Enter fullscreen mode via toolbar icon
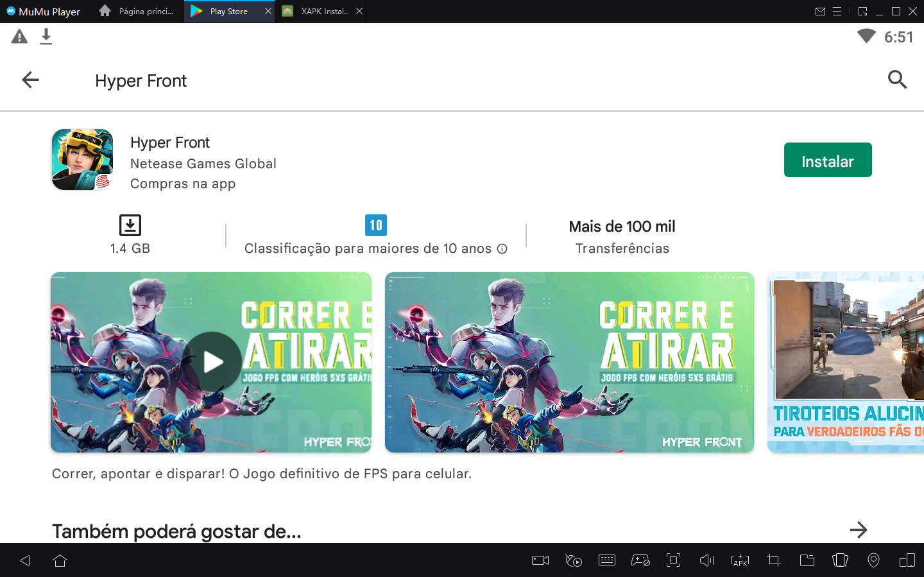 pyautogui.click(x=673, y=560)
